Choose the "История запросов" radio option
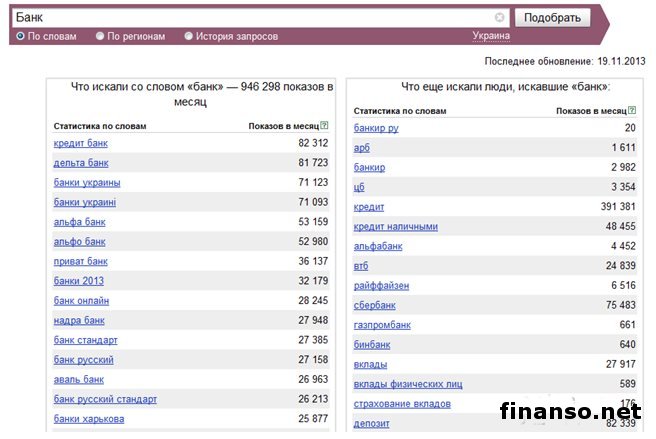 pyautogui.click(x=189, y=37)
